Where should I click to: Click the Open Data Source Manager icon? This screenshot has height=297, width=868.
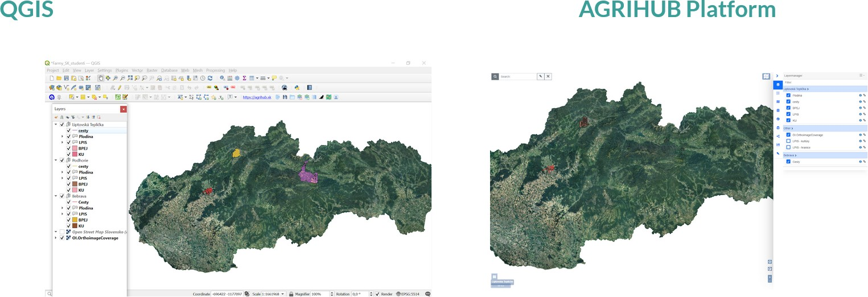(x=52, y=88)
